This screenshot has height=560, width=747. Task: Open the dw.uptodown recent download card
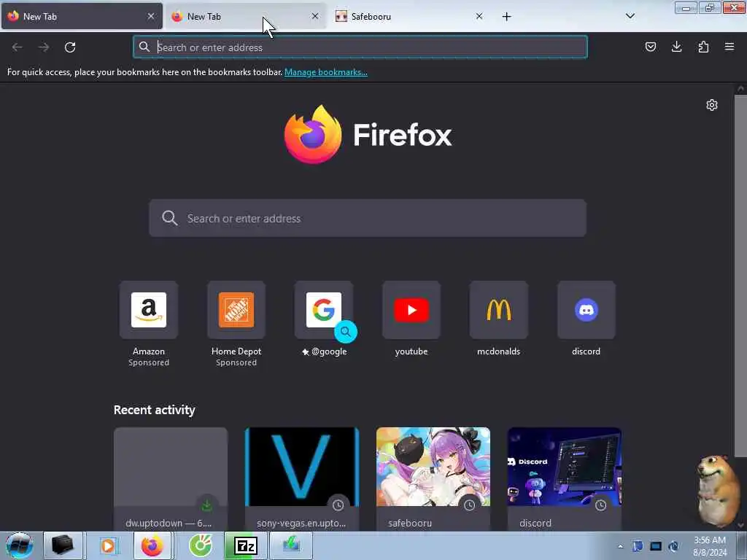pyautogui.click(x=171, y=479)
